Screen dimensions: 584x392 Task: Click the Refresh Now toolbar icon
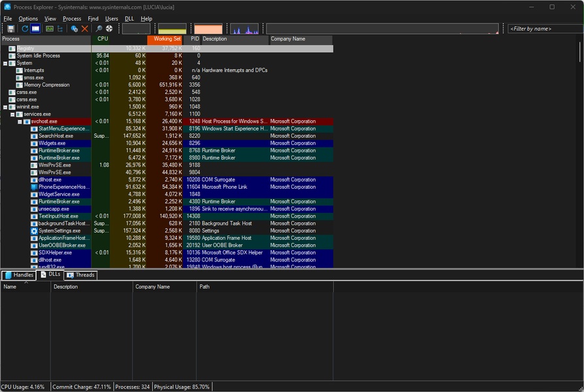coord(25,29)
